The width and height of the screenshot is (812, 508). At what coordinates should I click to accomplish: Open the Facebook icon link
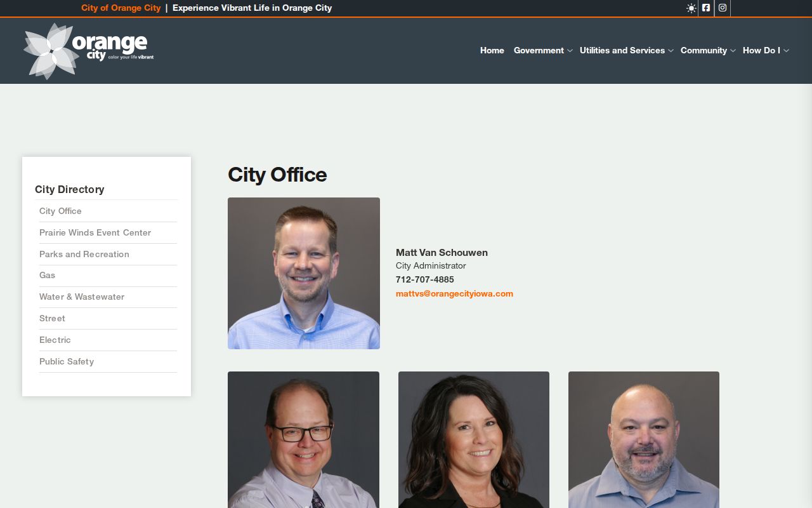click(x=706, y=8)
